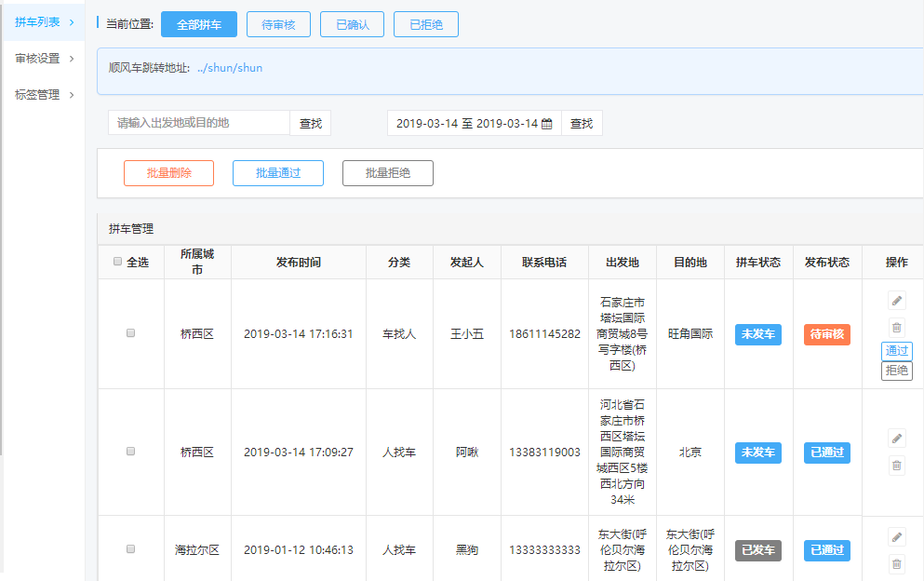Click the 批量删除 button
The width and height of the screenshot is (924, 581).
pyautogui.click(x=169, y=173)
